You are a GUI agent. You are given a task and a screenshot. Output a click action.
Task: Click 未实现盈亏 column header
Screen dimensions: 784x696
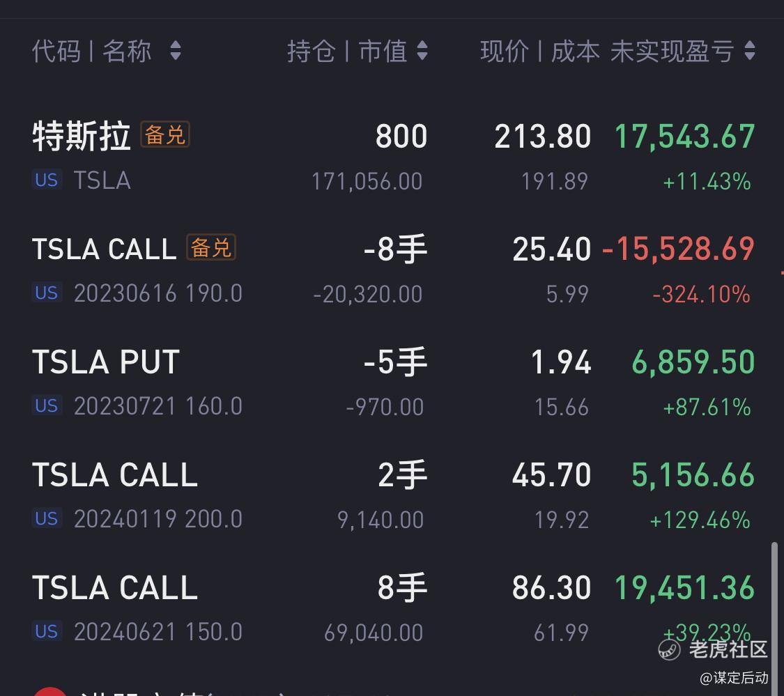click(672, 51)
